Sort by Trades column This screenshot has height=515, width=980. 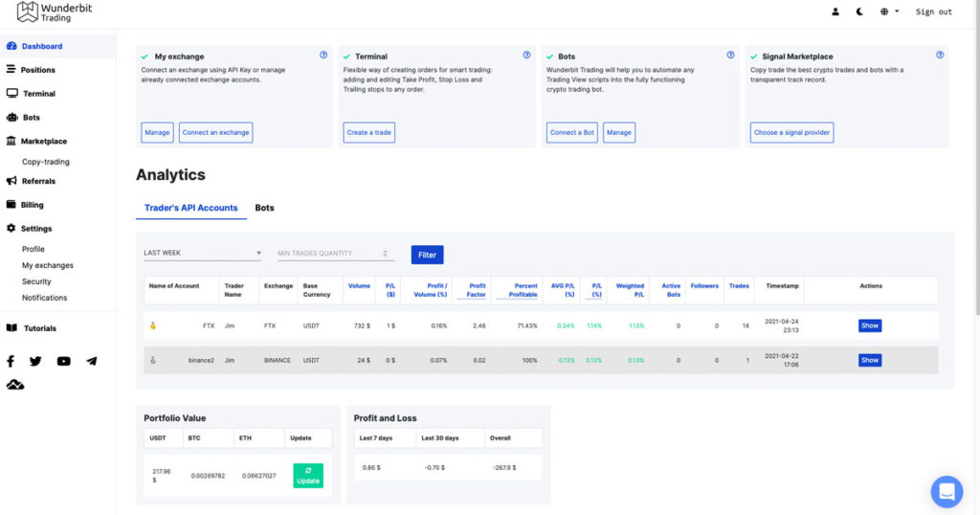pos(739,286)
